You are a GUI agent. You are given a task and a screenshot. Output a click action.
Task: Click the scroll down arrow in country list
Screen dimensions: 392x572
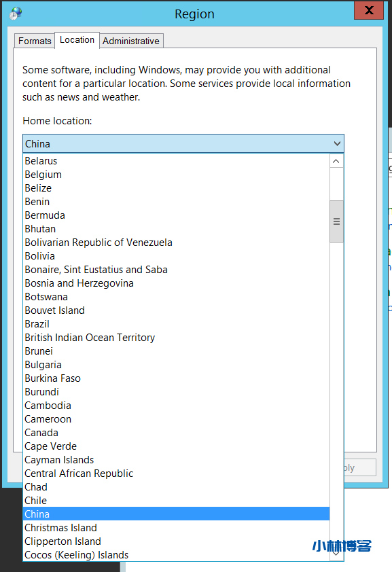[336, 554]
